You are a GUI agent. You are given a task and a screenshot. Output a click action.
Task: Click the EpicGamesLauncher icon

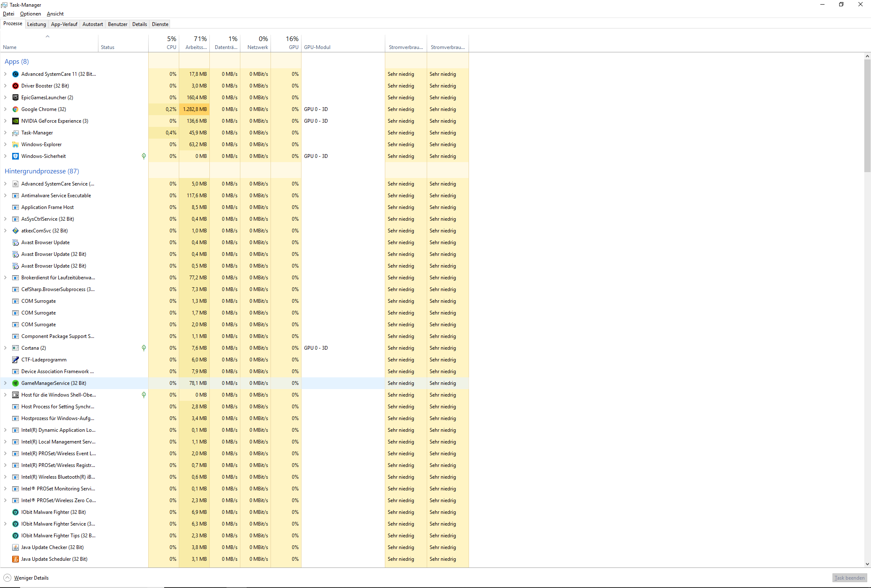coord(15,98)
